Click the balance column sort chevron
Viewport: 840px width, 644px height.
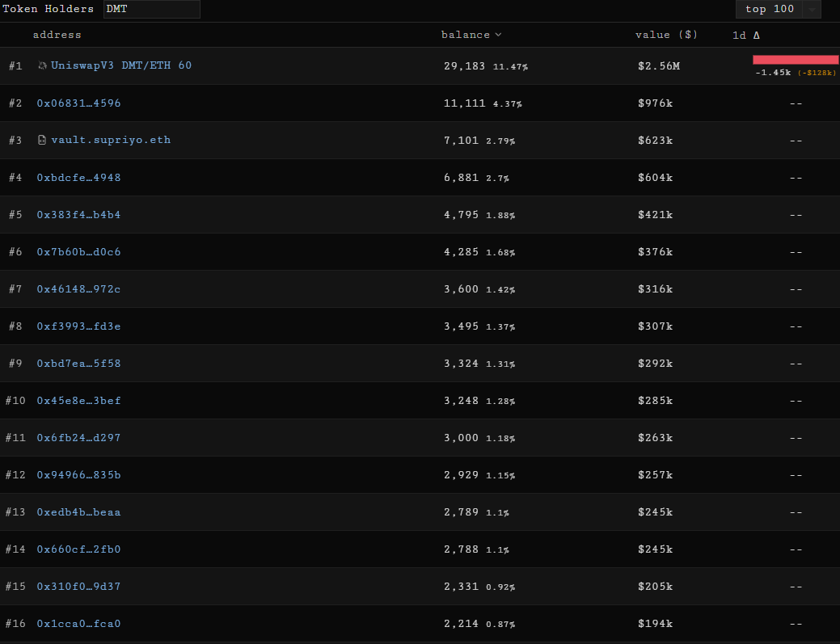(x=498, y=35)
